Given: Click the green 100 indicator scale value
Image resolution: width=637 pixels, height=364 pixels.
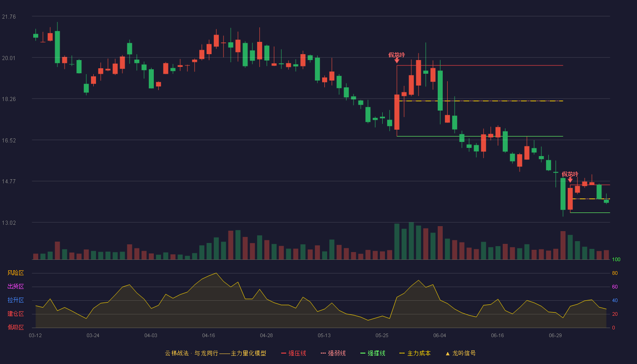Looking at the screenshot, I should pos(616,260).
